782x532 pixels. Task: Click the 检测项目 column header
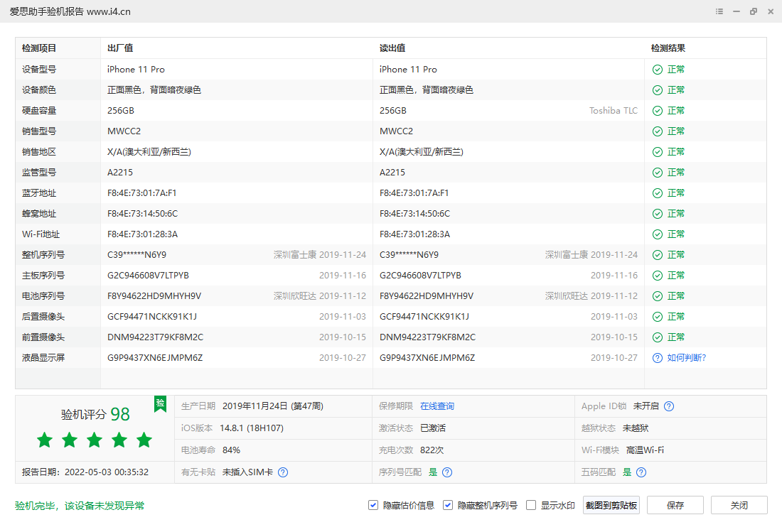click(x=39, y=48)
